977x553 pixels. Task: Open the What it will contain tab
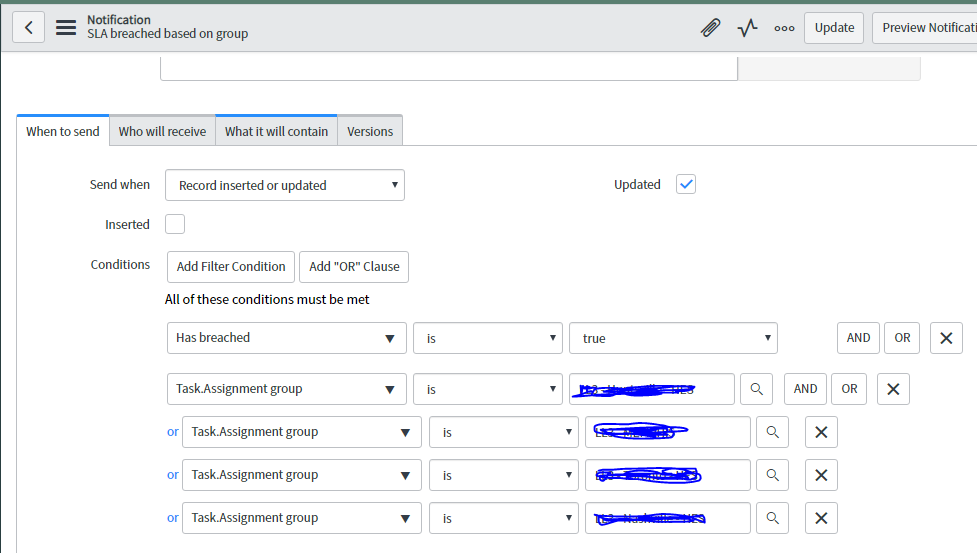click(x=277, y=131)
